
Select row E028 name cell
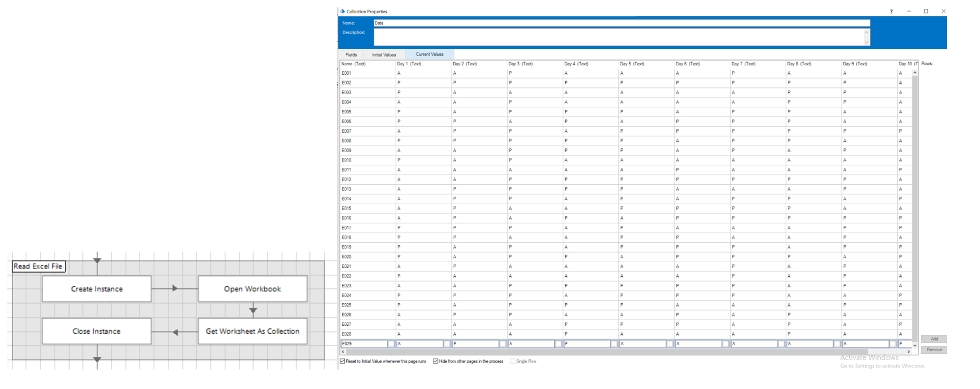click(367, 334)
